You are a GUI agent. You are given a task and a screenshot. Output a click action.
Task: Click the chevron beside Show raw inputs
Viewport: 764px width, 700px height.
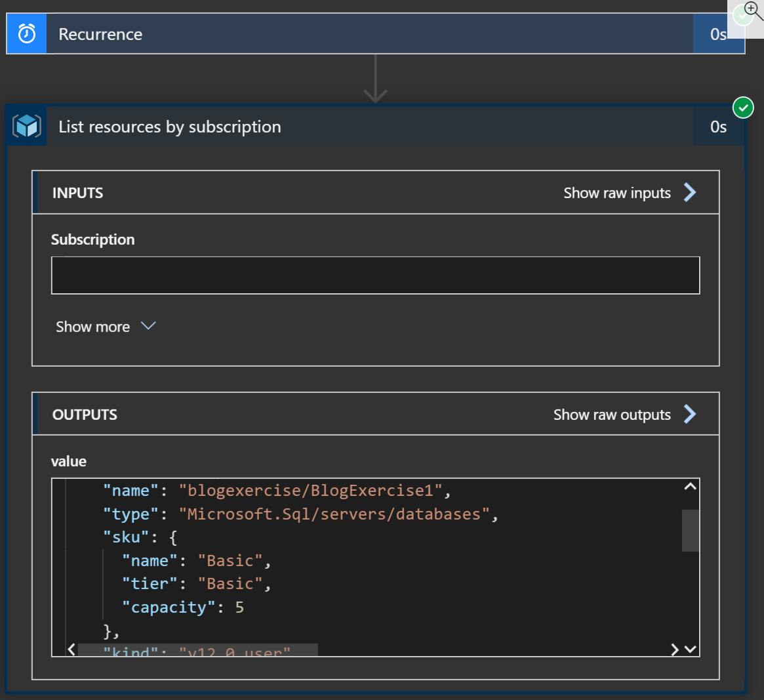(690, 192)
